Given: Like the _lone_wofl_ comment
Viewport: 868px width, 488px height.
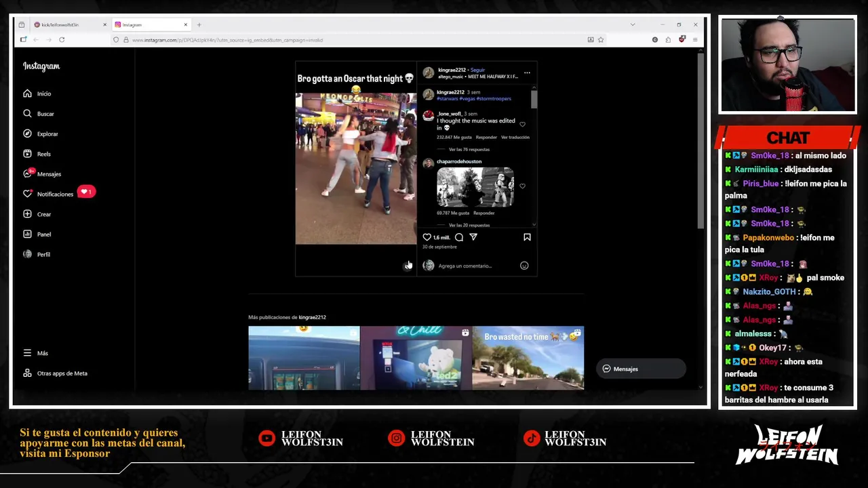Looking at the screenshot, I should [x=522, y=124].
